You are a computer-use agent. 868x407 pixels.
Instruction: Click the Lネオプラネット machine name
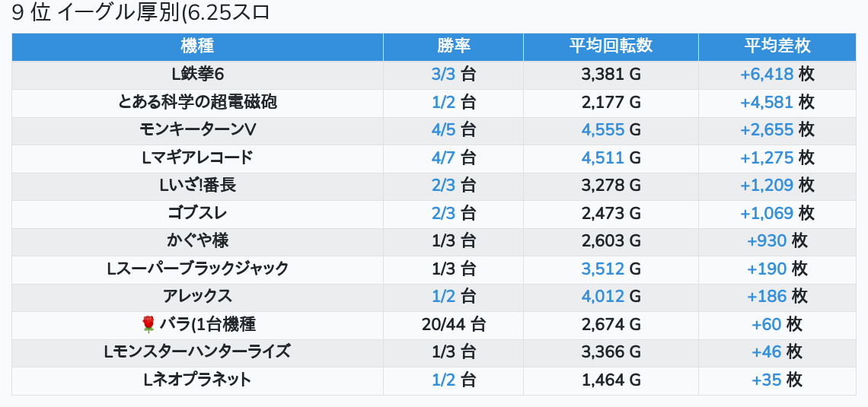point(197,380)
